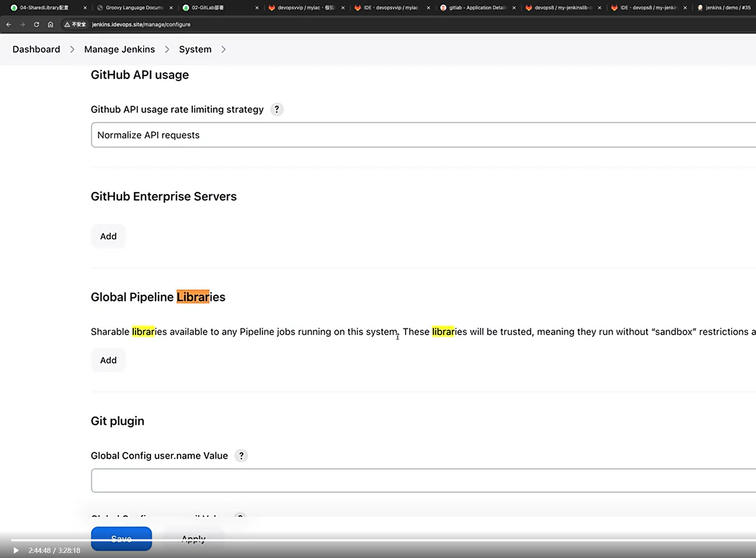Screen dimensions: 756x558
Task: Expand the chevron after Manage Jenkins breadcrumb
Action: point(167,49)
